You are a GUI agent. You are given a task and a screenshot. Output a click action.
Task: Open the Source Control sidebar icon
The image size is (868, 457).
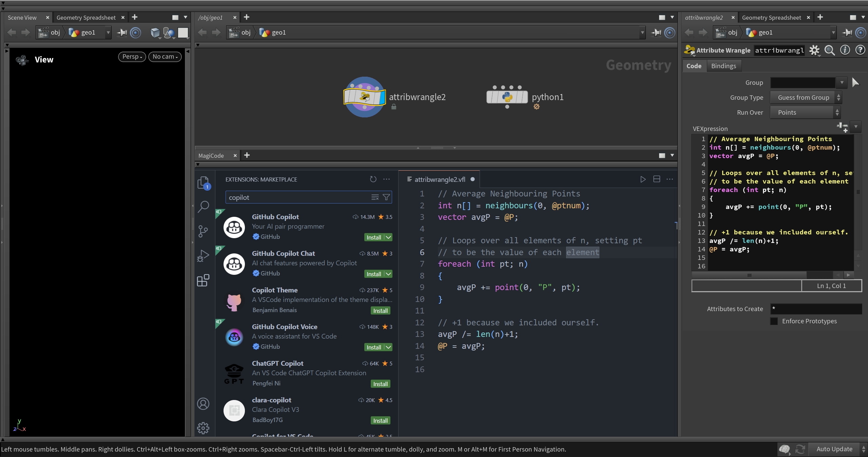pos(203,231)
